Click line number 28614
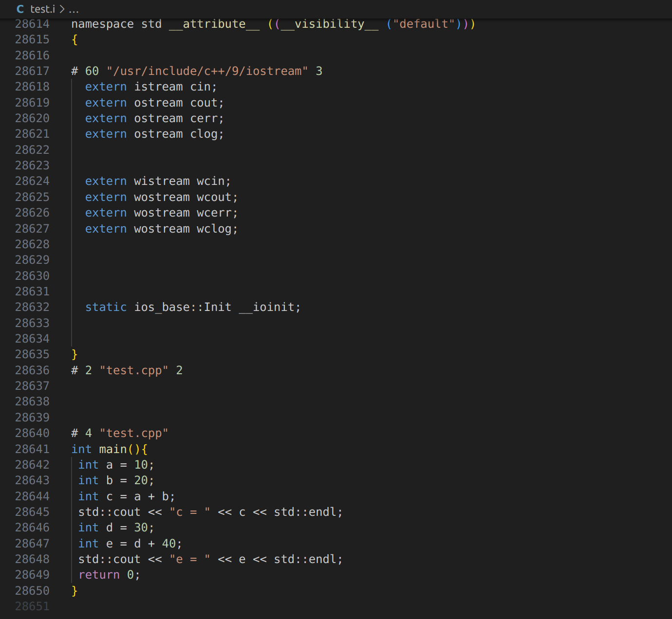This screenshot has width=672, height=619. pyautogui.click(x=32, y=23)
